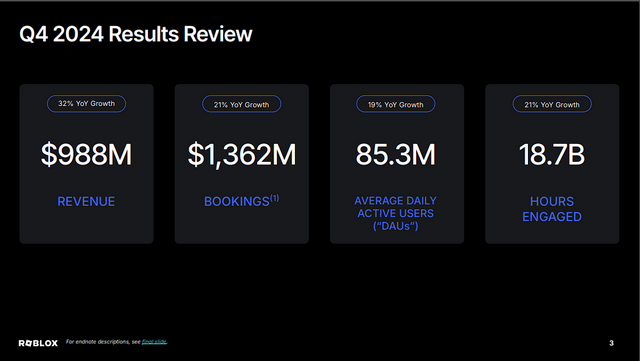Click the blank card area below the REVENUE label

click(87, 227)
